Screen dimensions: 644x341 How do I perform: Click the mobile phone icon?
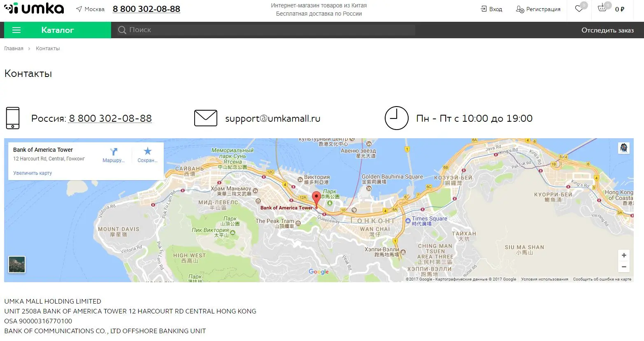(x=13, y=118)
